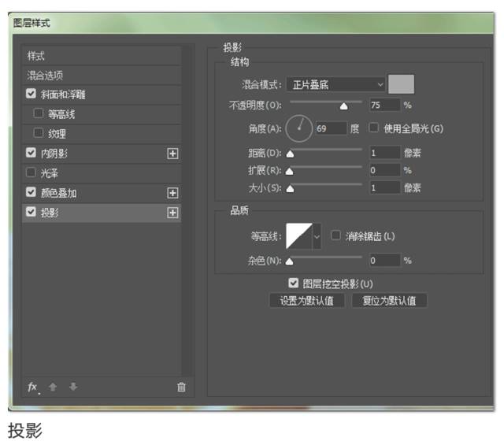The height and width of the screenshot is (441, 504).
Task: Open the shadow color swatch
Action: (401, 84)
